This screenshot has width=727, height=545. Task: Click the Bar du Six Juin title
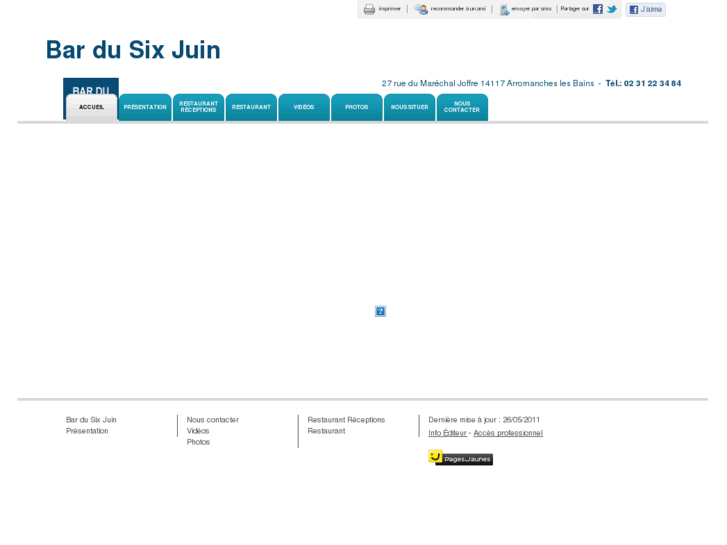(x=133, y=50)
